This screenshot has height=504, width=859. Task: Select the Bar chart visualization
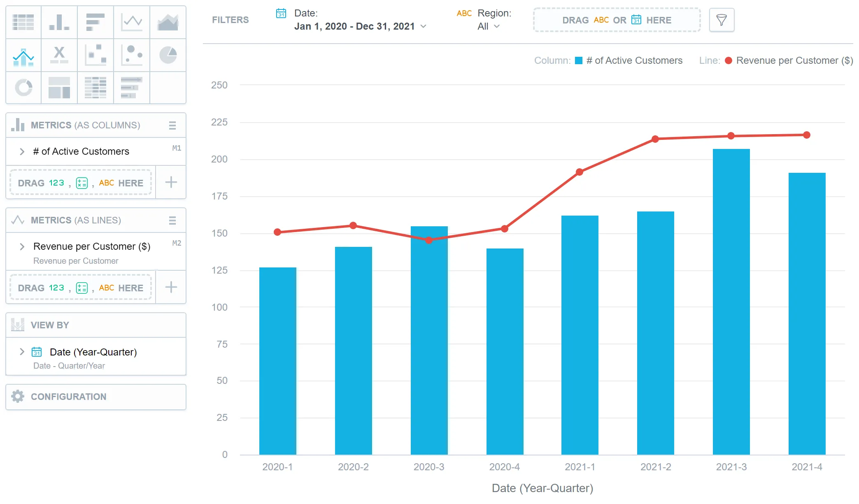[x=95, y=22]
